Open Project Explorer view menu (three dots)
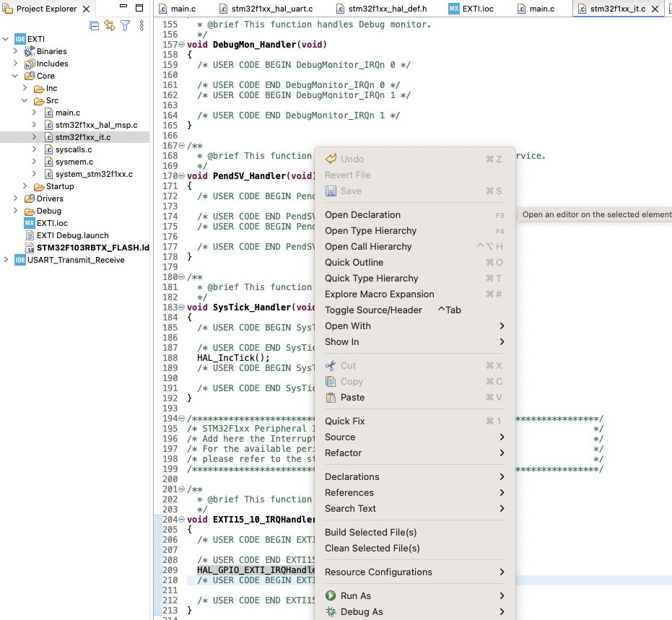672x620 pixels. click(x=141, y=26)
